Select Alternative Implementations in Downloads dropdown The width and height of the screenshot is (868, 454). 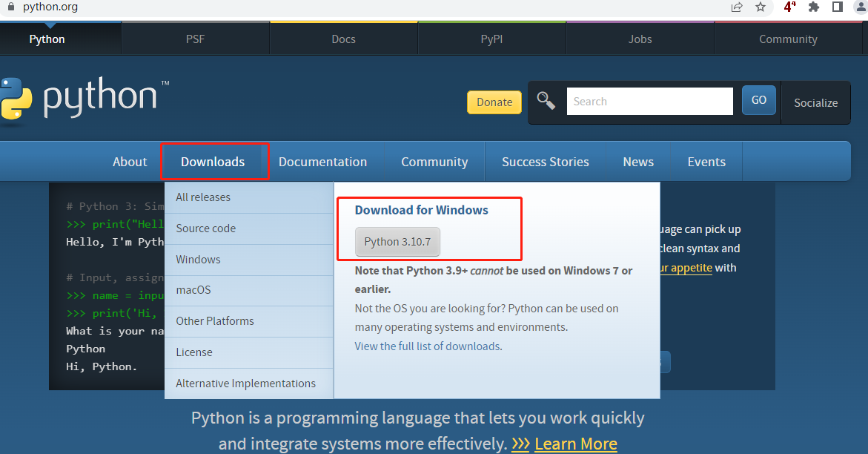248,383
